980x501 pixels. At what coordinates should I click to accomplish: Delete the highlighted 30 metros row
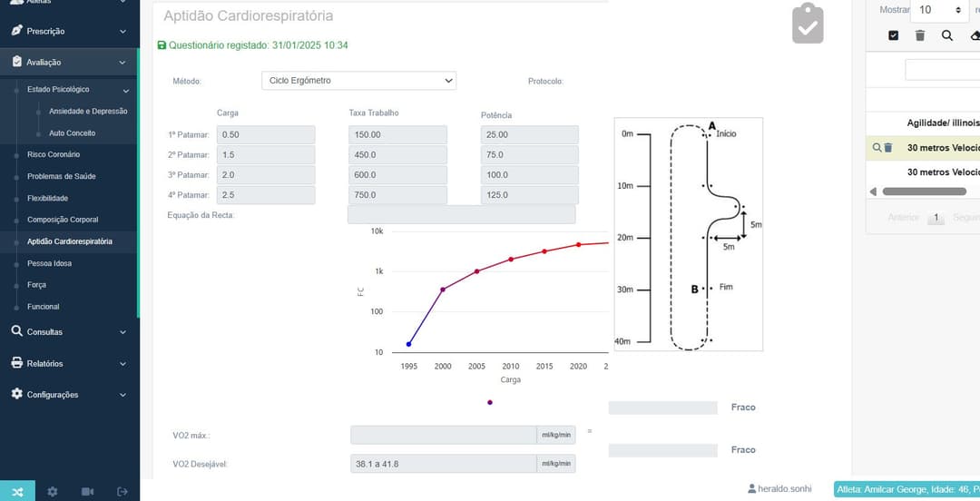click(888, 148)
